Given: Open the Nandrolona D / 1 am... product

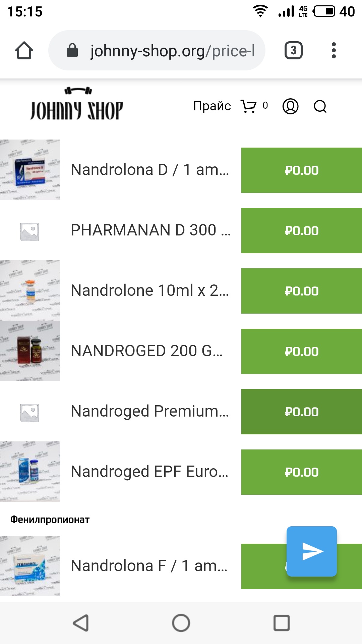Looking at the screenshot, I should pyautogui.click(x=150, y=170).
